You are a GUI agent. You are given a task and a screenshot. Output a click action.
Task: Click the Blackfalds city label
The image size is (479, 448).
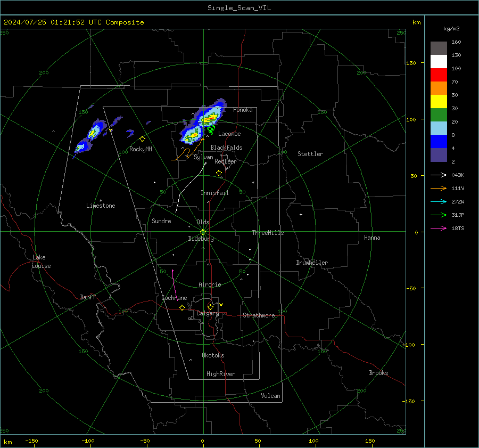(x=226, y=148)
